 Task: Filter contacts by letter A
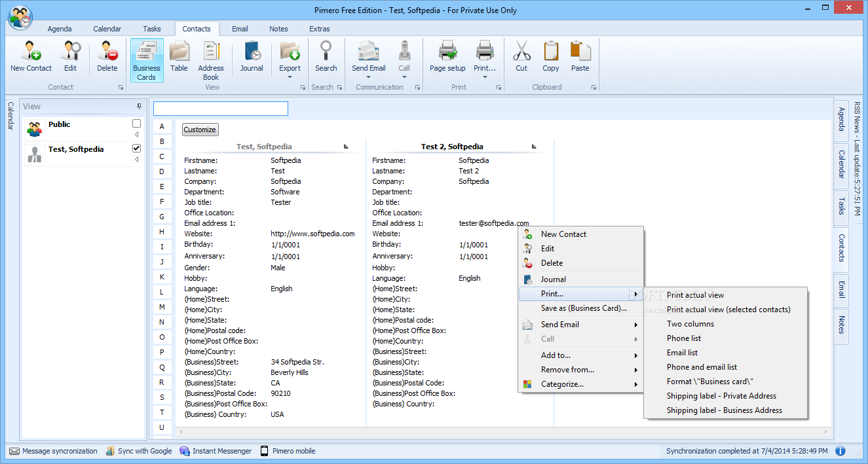click(x=162, y=126)
